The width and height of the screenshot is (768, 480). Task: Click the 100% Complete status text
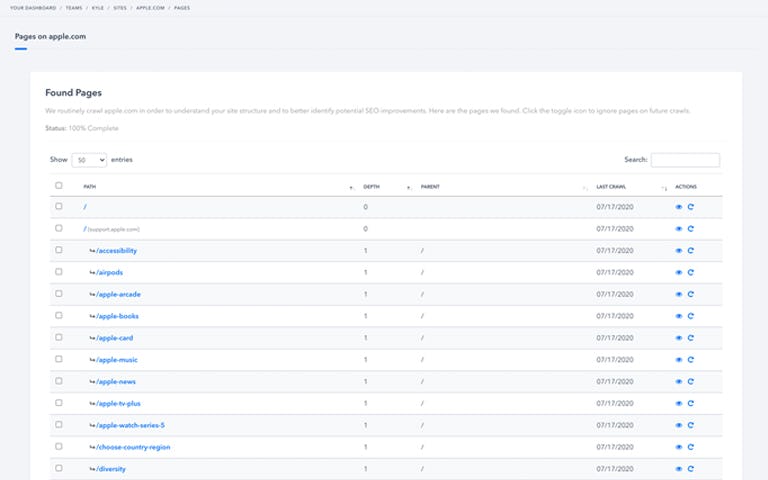[x=93, y=128]
